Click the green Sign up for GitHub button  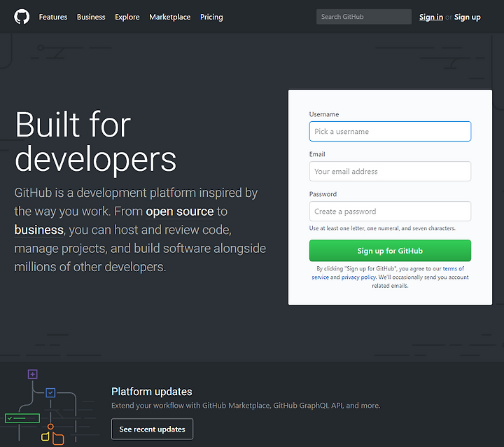pos(390,251)
